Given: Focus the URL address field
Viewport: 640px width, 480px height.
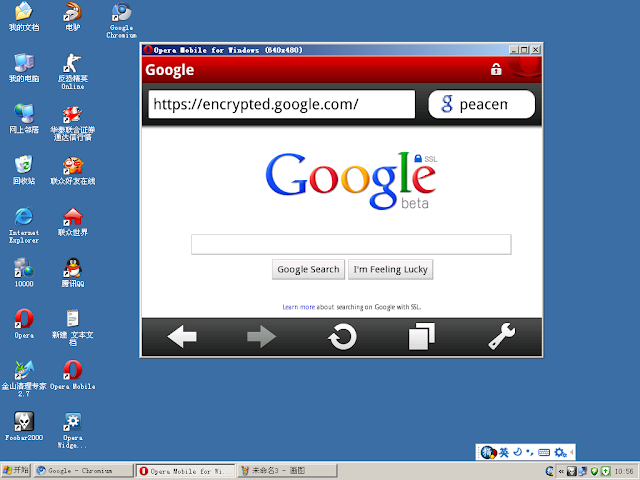Looking at the screenshot, I should (282, 104).
